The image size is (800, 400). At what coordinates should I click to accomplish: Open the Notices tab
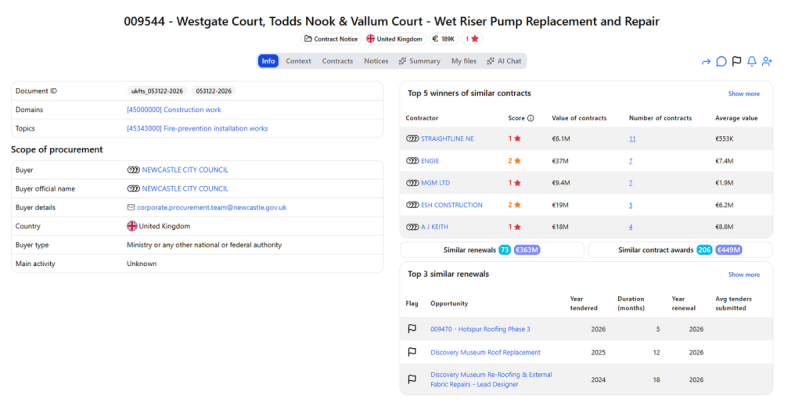pyautogui.click(x=376, y=61)
